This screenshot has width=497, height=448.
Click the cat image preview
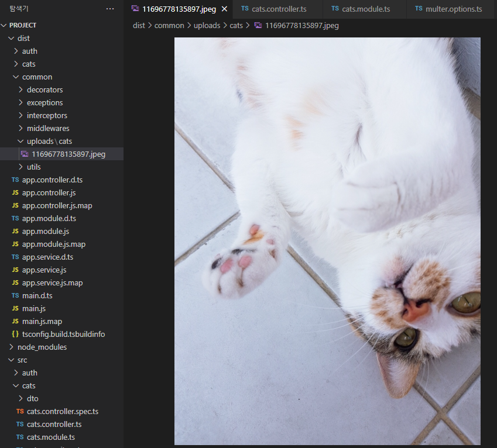pyautogui.click(x=327, y=242)
